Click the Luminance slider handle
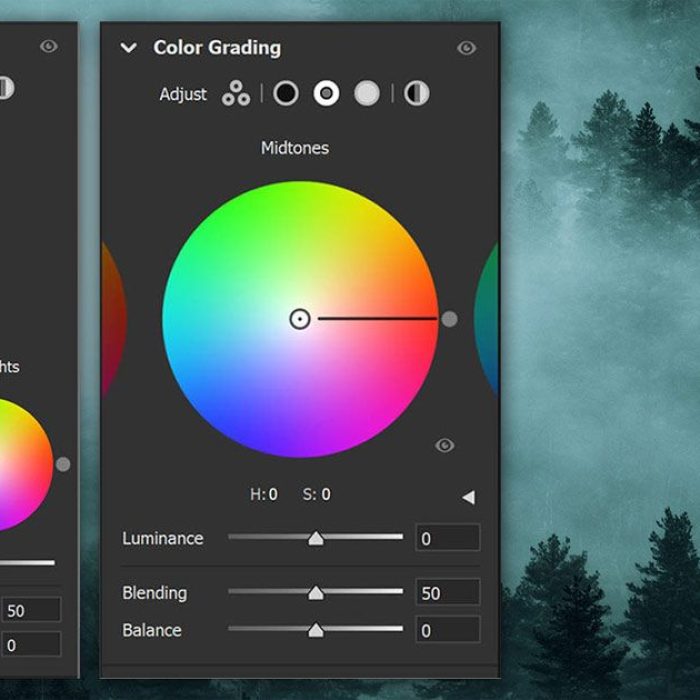The image size is (700, 700). pos(316,538)
